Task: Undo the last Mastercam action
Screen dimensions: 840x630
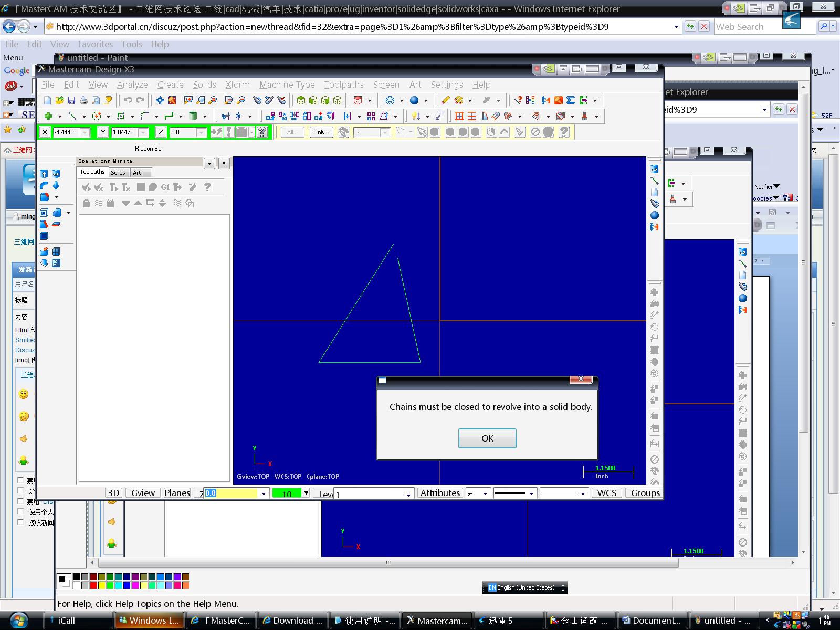Action: tap(128, 100)
